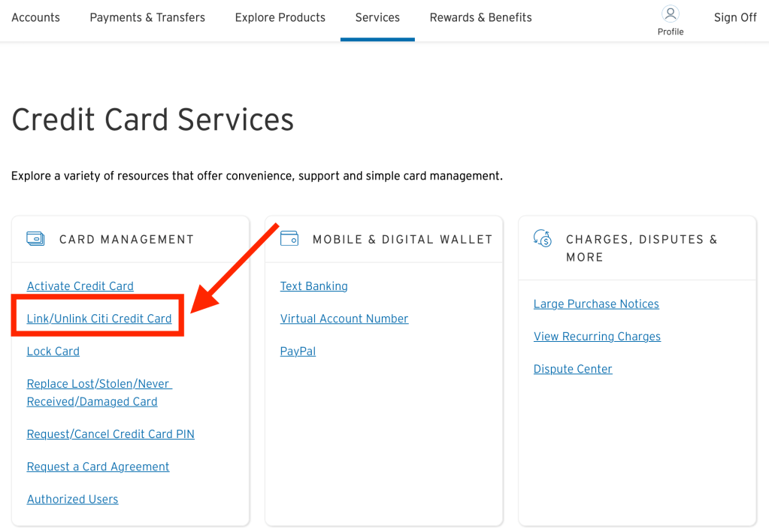Image resolution: width=769 pixels, height=532 pixels.
Task: Click the Mobile & Digital Wallet icon
Action: pyautogui.click(x=289, y=239)
